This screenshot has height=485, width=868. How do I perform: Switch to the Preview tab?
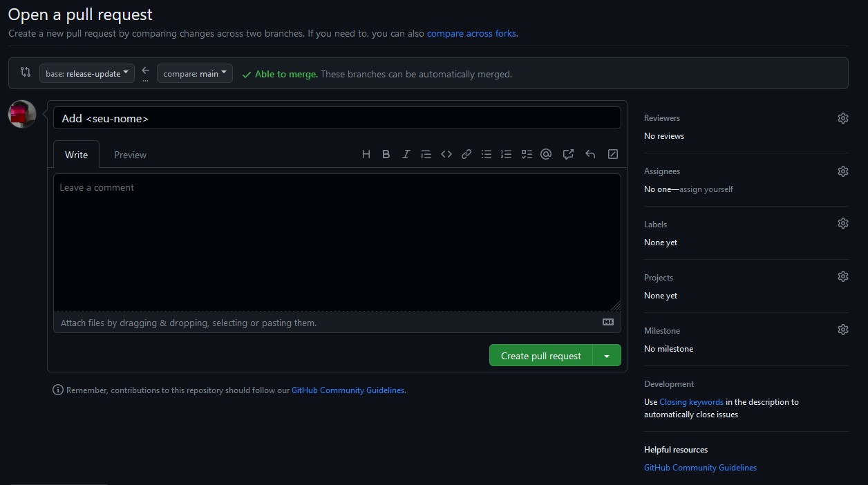point(130,155)
